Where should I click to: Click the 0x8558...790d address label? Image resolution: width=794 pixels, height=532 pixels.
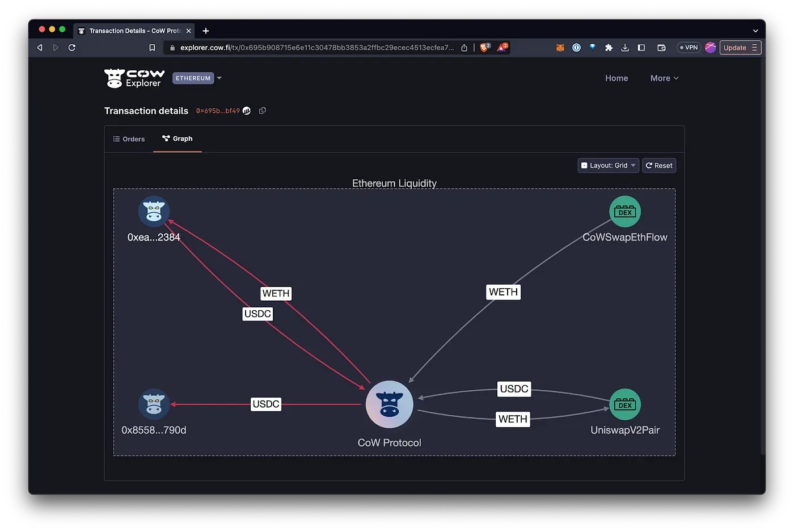(x=154, y=430)
